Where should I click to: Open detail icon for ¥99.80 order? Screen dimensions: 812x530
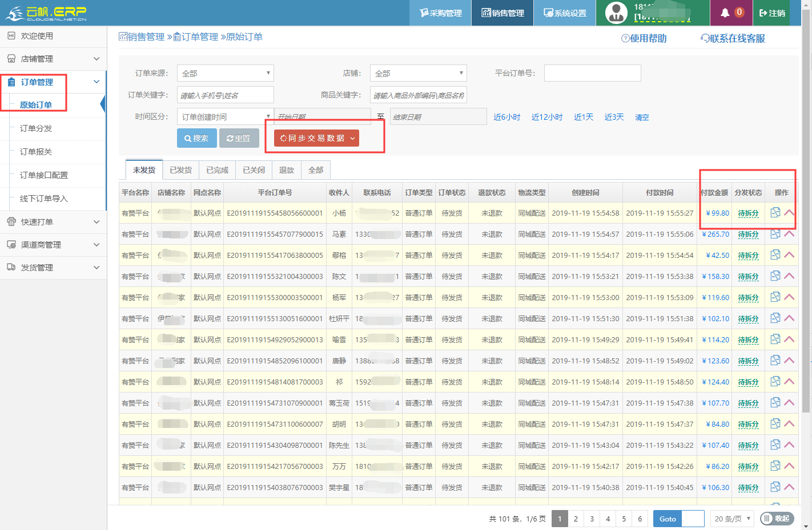775,212
